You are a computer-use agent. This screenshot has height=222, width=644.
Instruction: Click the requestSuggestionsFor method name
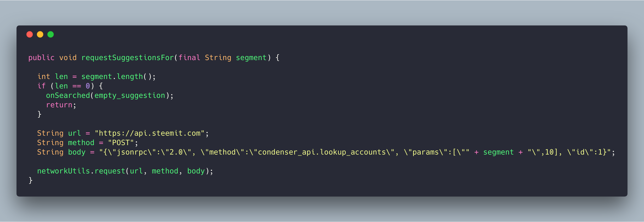pyautogui.click(x=128, y=58)
